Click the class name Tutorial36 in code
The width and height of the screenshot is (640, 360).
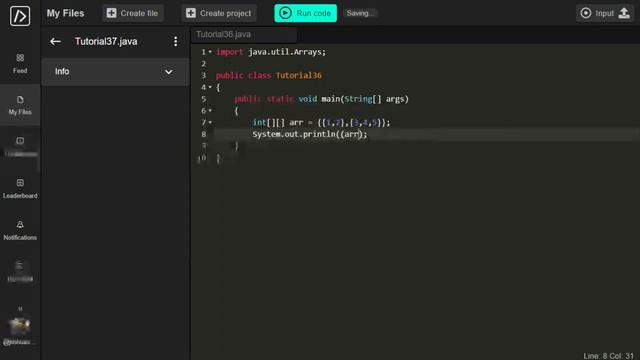(299, 76)
